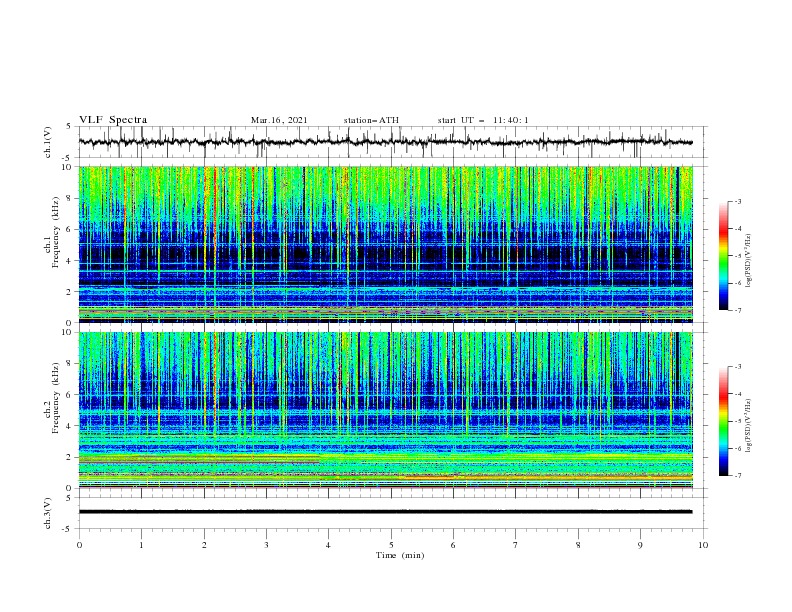Click time axis tick label "4"
This screenshot has height=612, width=792.
click(x=328, y=545)
